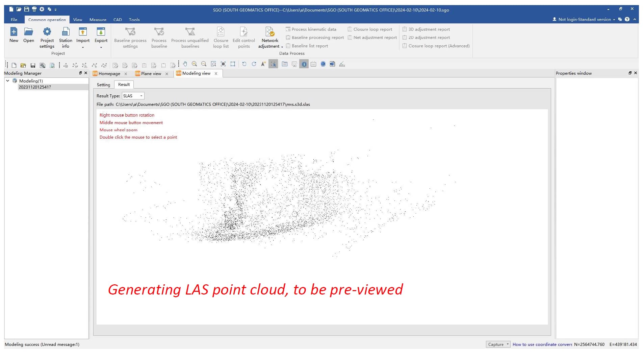Open the Result Type SLAS dropdown
The image size is (644, 354).
point(133,96)
